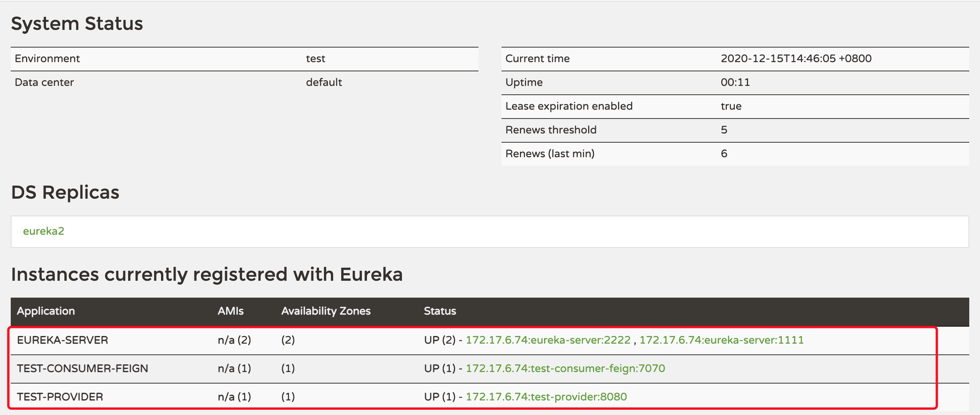Click n/a (2) in EUREKA-SERVER row
Screen dimensions: 980x415
pyautogui.click(x=234, y=340)
